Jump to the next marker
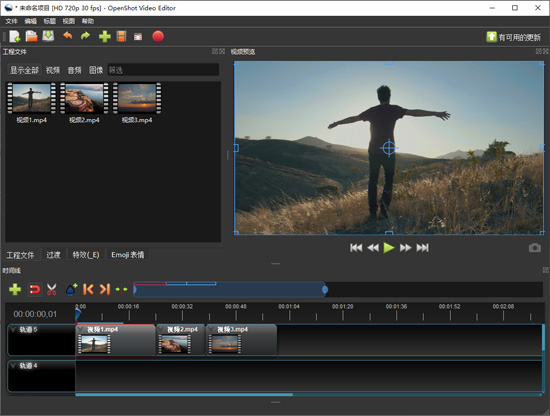This screenshot has height=416, width=550. pos(105,289)
